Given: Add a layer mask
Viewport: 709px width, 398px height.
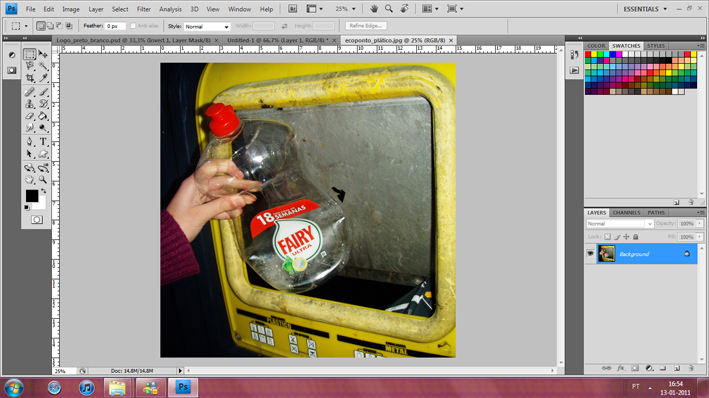Looking at the screenshot, I should point(635,368).
